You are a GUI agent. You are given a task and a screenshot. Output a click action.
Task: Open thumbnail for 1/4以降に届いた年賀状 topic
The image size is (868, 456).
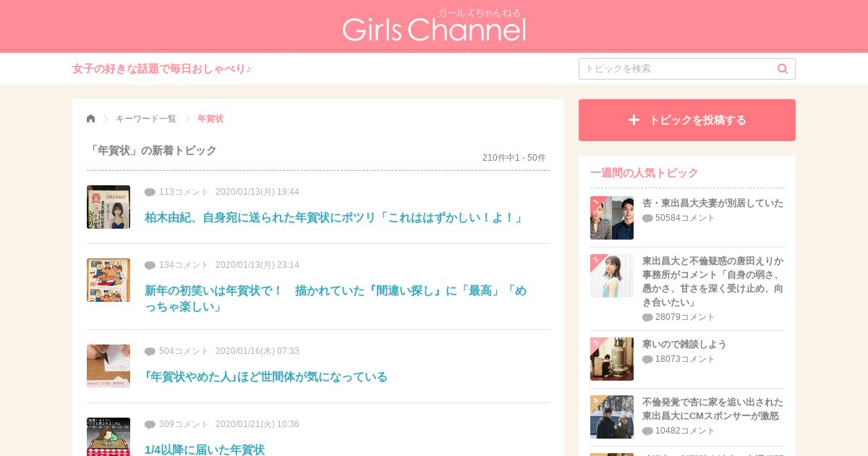click(109, 436)
